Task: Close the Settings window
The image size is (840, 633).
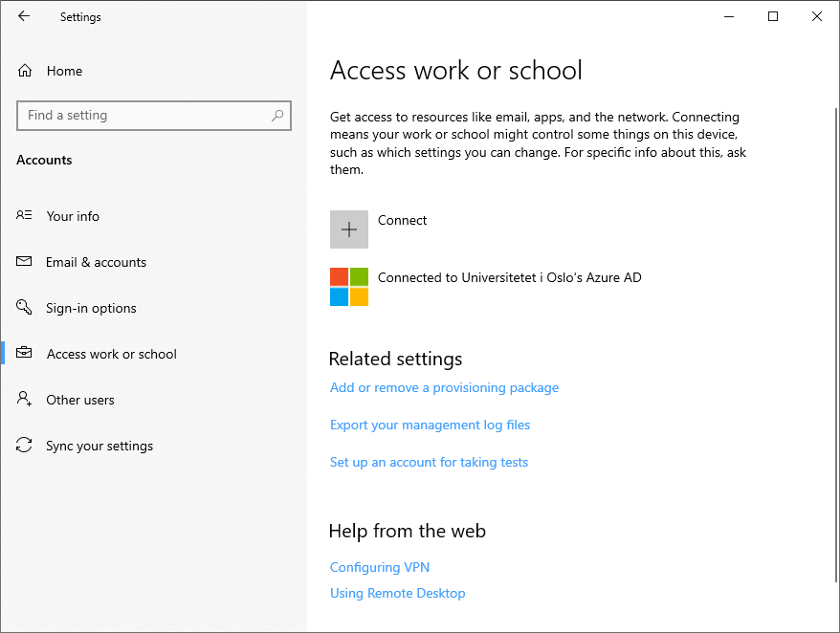Action: click(x=816, y=16)
